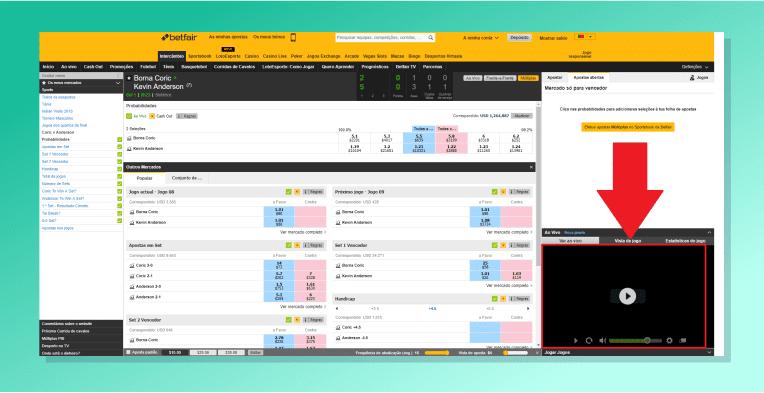Collapse the Os meus mercados section
Screen dimensions: 764x393
pyautogui.click(x=118, y=83)
